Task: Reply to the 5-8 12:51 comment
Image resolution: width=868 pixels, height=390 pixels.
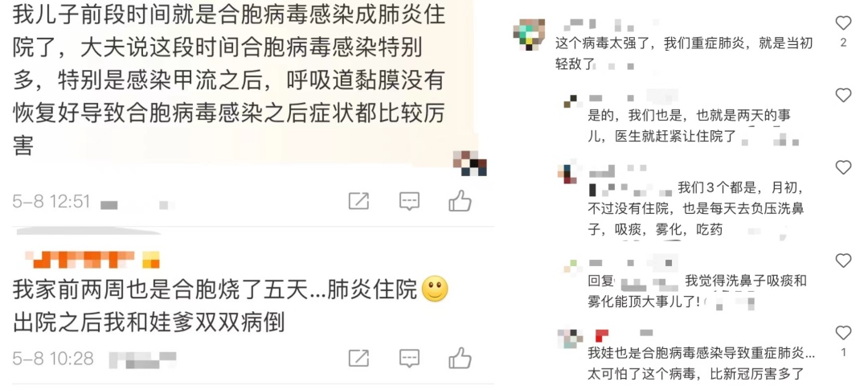Action: 409,202
